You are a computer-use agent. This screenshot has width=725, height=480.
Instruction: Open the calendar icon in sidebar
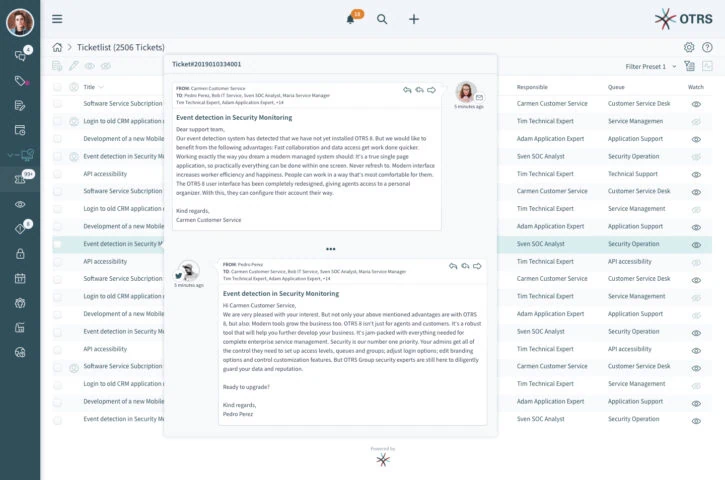[20, 278]
